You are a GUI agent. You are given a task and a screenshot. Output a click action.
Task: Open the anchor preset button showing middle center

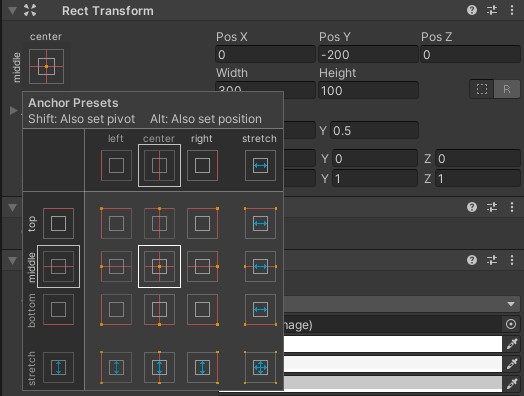click(x=46, y=67)
